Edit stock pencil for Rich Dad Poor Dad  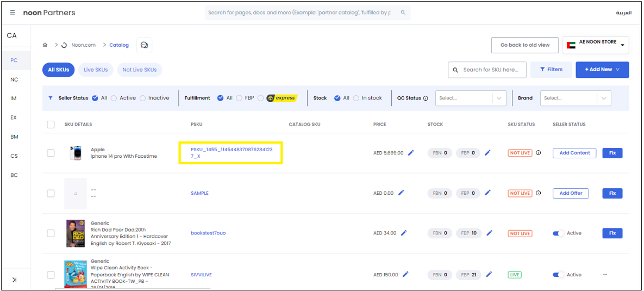tap(489, 233)
